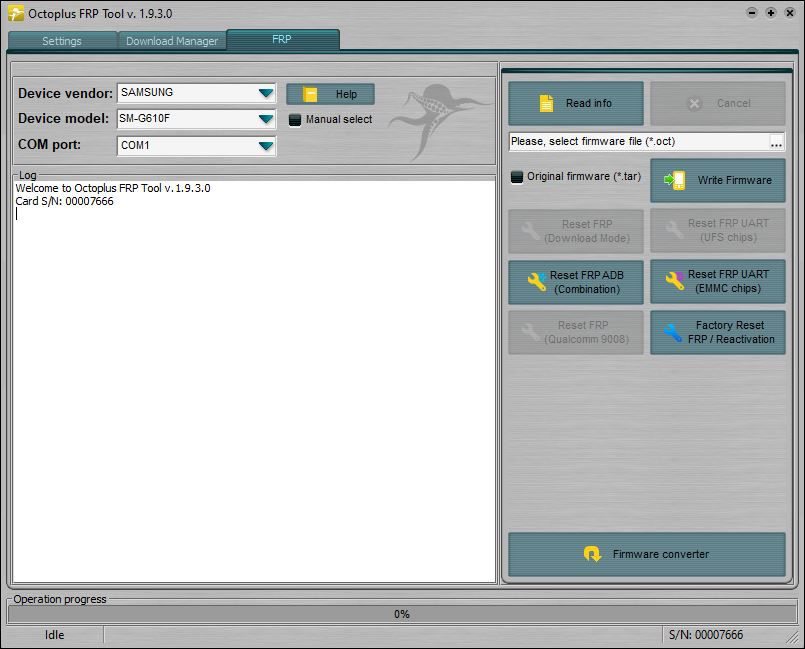805x649 pixels.
Task: Click Reset FRP UART (EMMC chips) button
Action: pyautogui.click(x=718, y=281)
